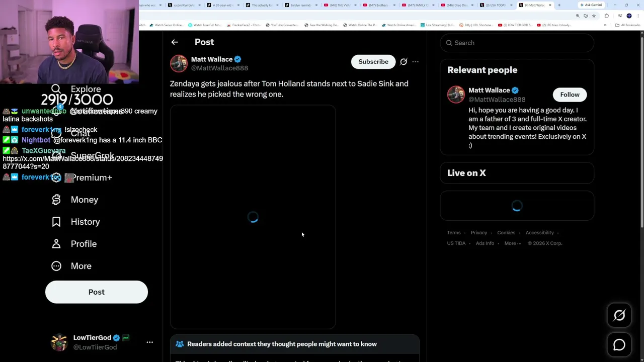Viewport: 644px width, 362px height.
Task: Open the Fear the Walking De... bookmark
Action: coord(320,25)
